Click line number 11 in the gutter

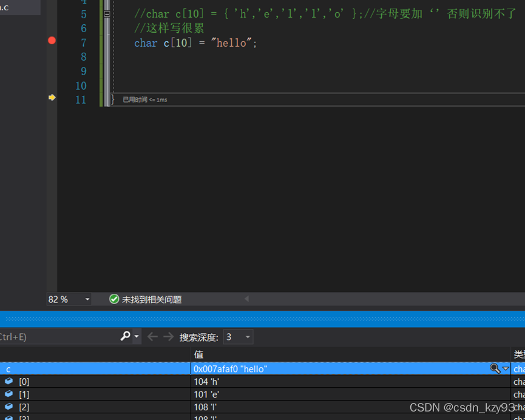[81, 100]
